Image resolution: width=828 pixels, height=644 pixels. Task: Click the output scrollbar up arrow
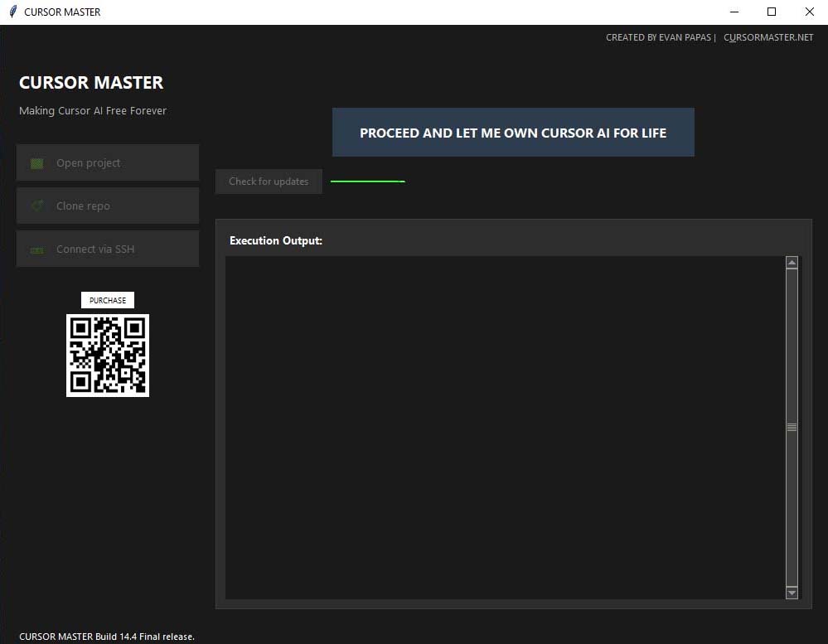coord(792,263)
